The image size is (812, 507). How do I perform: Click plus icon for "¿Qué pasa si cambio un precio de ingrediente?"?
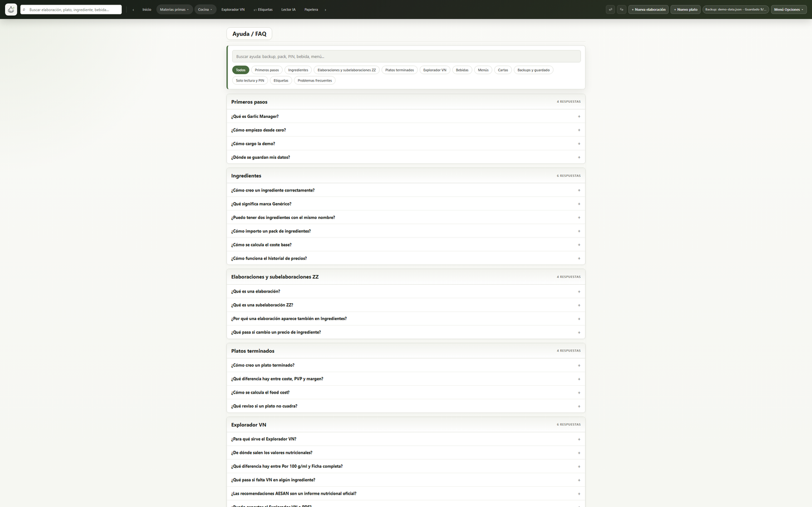(579, 332)
